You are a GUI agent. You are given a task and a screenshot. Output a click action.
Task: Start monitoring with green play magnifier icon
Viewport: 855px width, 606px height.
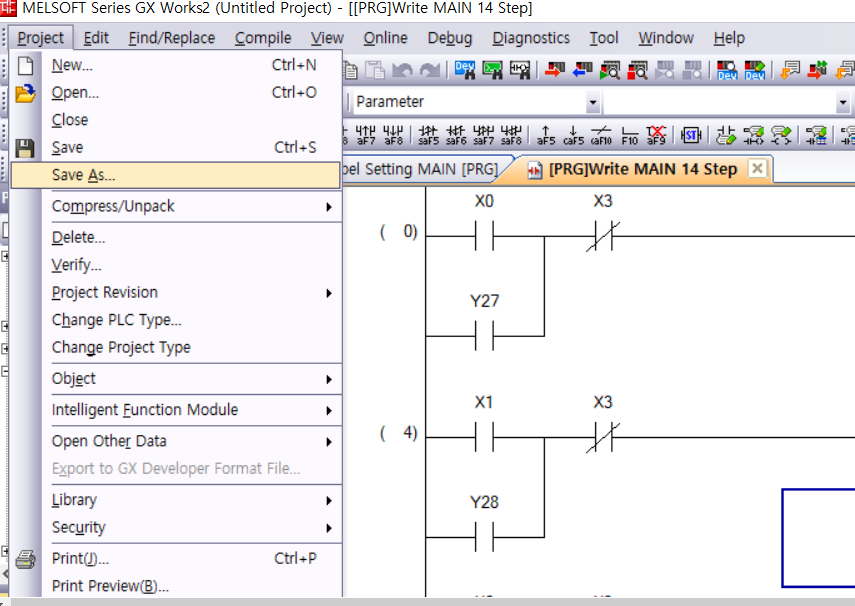point(610,70)
